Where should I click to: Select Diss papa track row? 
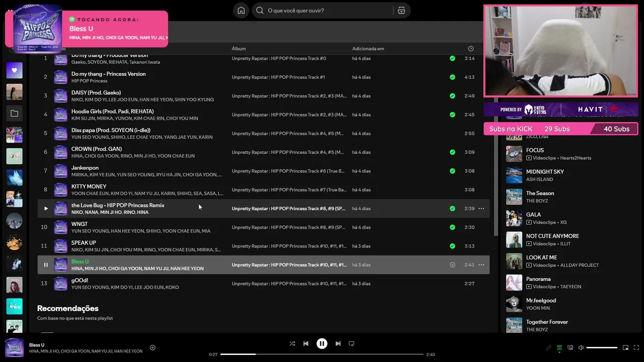click(263, 133)
